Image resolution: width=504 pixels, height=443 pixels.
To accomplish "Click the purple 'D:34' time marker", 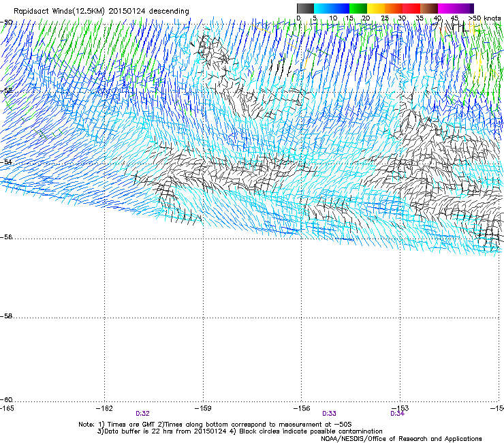I will (397, 414).
